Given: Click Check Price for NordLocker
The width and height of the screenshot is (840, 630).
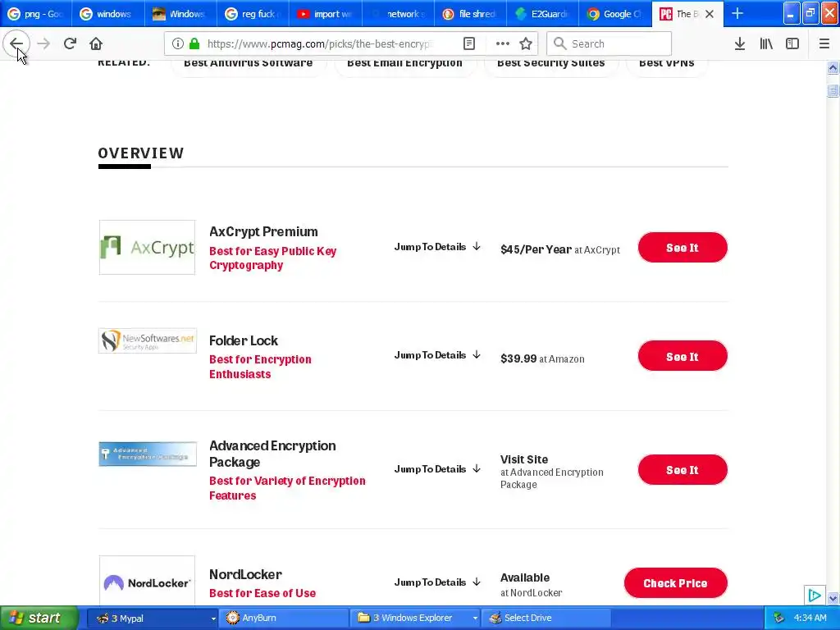Looking at the screenshot, I should (676, 583).
